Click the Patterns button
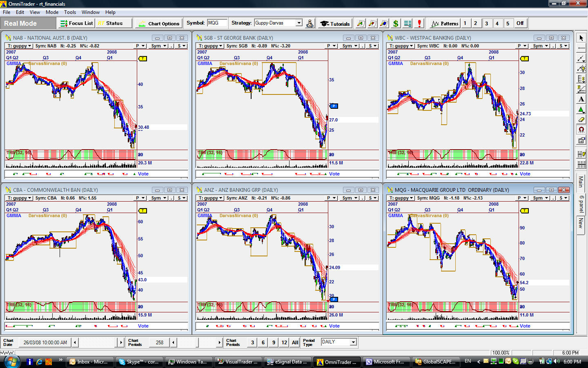 (445, 23)
